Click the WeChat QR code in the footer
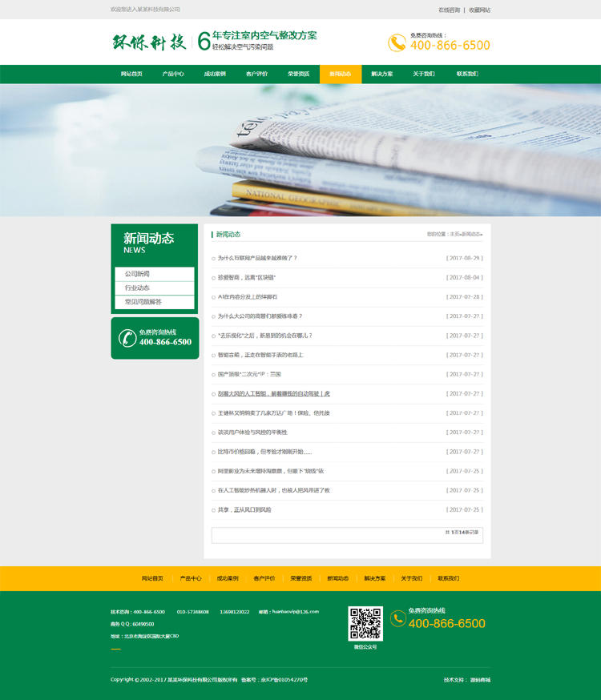The height and width of the screenshot is (700, 601). click(x=365, y=623)
